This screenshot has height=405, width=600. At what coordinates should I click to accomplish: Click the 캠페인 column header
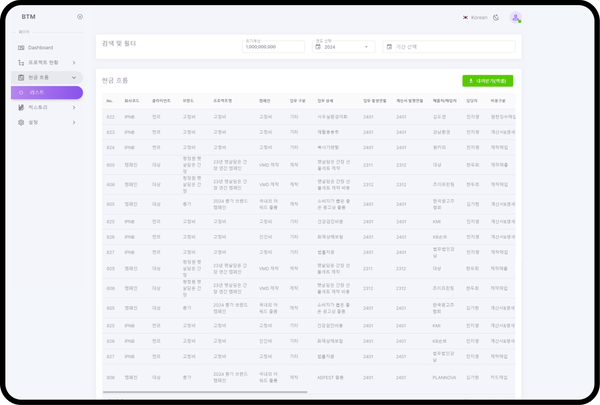[264, 101]
